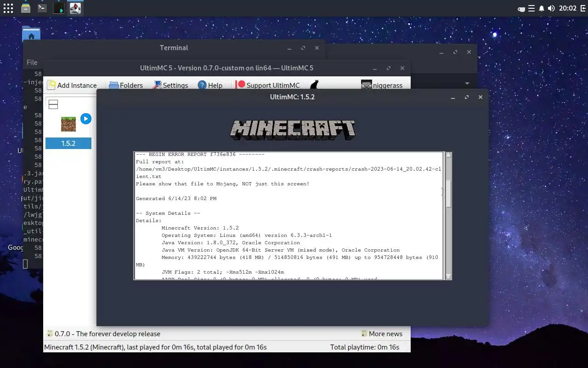Click the crash report scrollbar thumb

click(x=448, y=194)
